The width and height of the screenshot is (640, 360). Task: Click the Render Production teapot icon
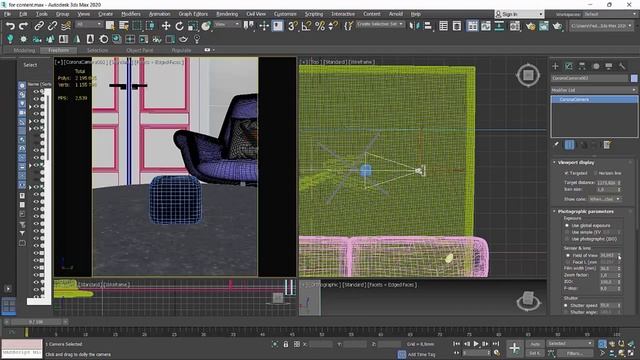[557, 26]
